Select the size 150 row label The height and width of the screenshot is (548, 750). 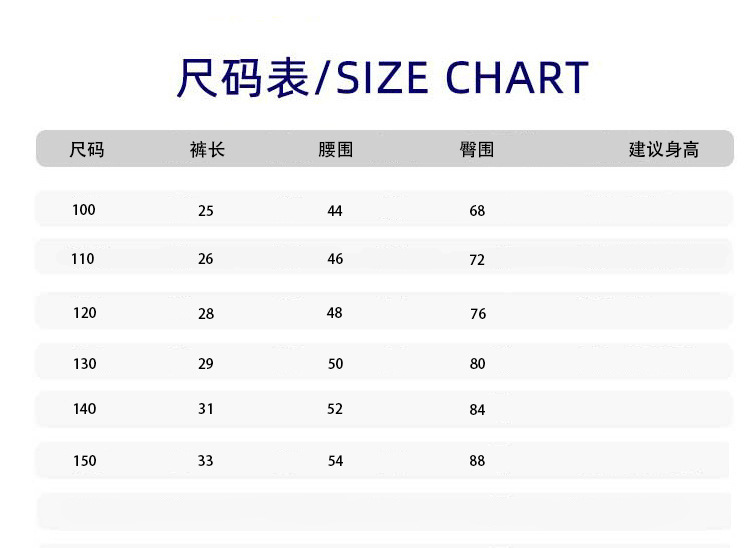[x=85, y=461]
